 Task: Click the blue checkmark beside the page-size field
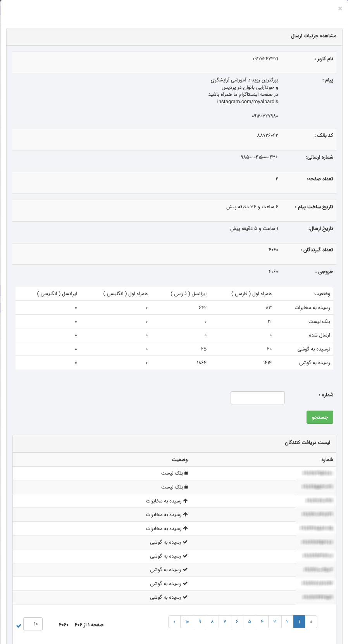pos(19,626)
